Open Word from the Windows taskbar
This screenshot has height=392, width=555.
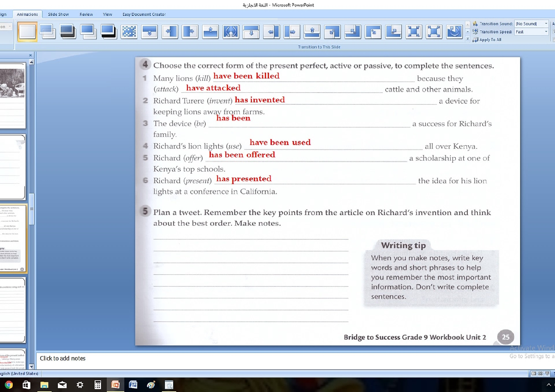[133, 385]
